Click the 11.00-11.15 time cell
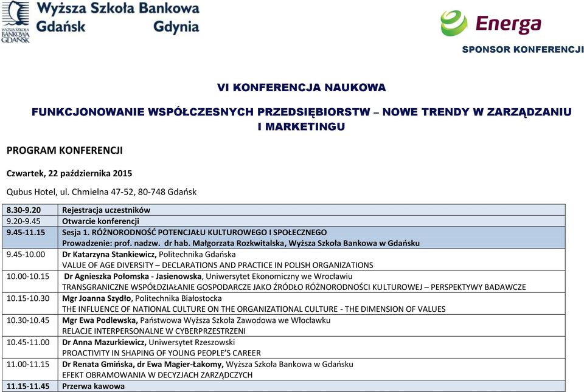 [x=30, y=370]
